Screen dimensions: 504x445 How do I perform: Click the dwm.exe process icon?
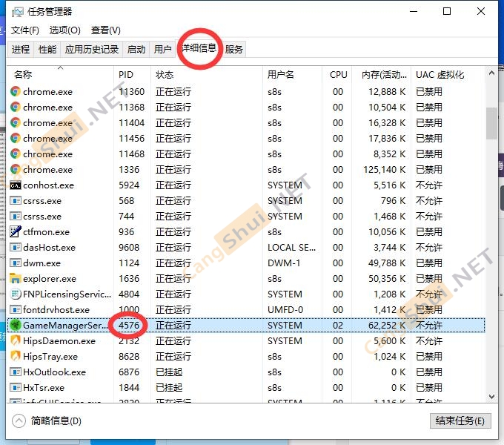point(16,263)
